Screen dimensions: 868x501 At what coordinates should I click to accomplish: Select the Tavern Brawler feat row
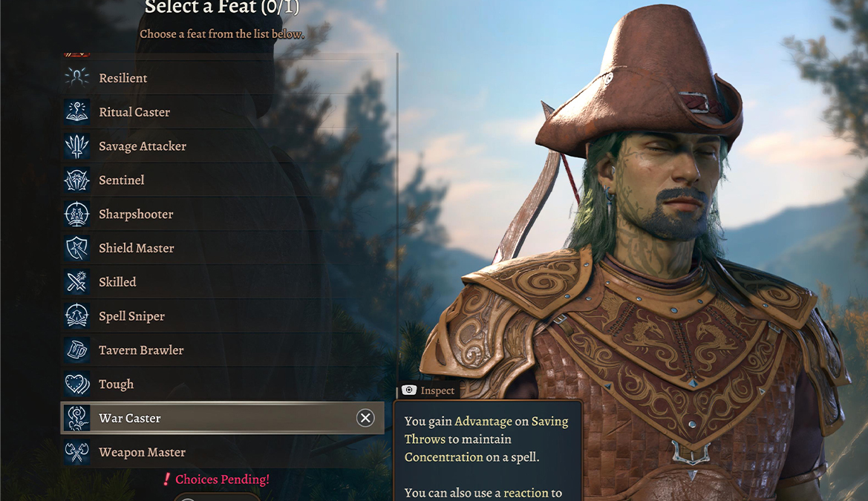[x=223, y=350]
